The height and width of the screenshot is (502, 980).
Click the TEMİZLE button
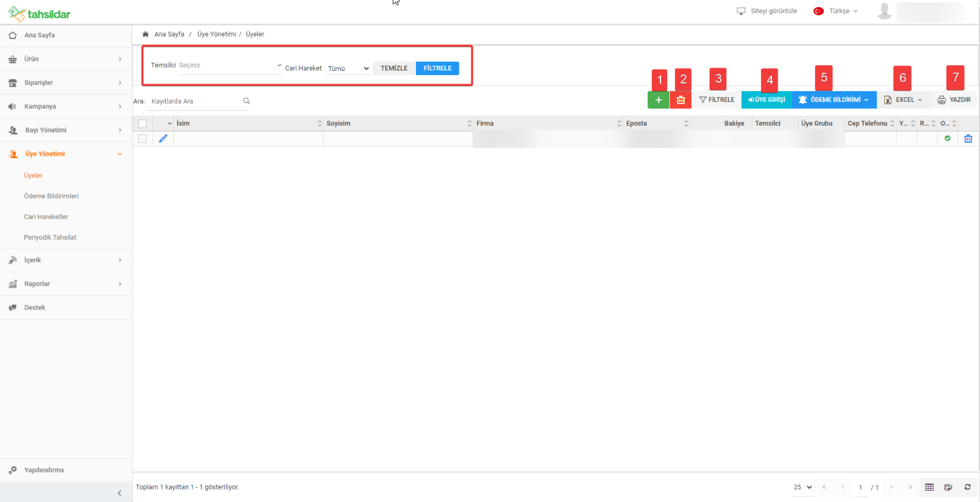click(x=394, y=68)
